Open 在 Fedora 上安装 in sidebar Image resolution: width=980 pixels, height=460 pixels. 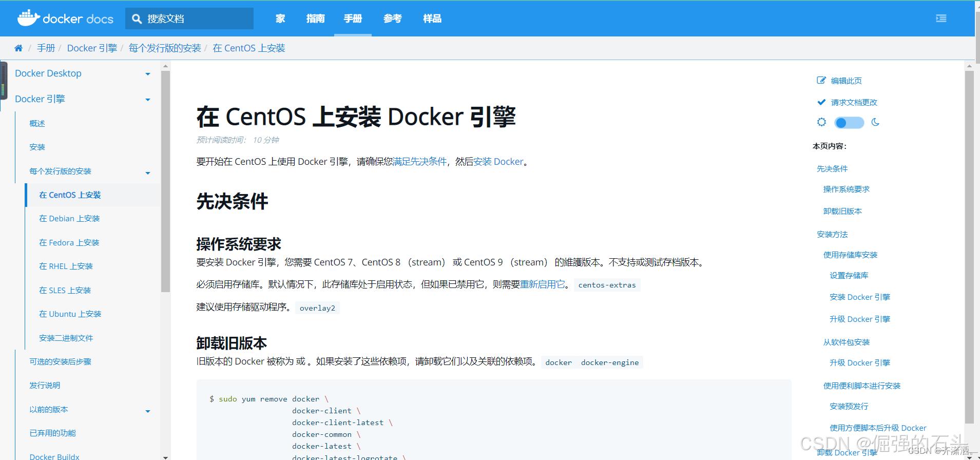69,243
